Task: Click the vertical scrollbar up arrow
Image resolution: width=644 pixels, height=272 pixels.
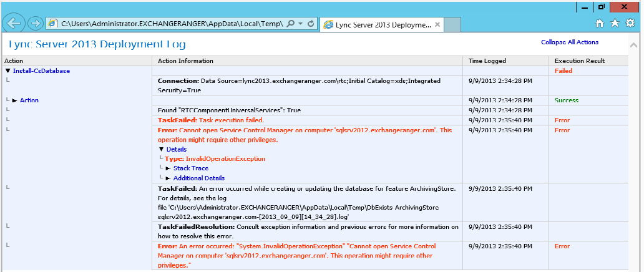Action: (633, 44)
